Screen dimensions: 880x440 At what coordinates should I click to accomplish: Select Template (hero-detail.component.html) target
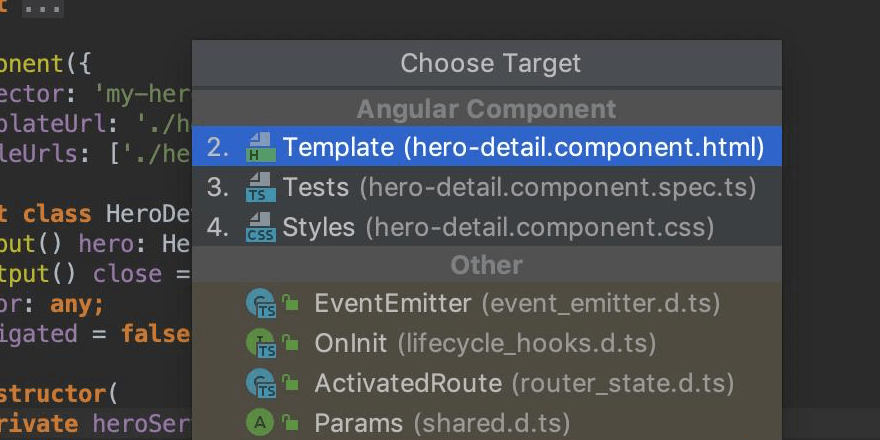pyautogui.click(x=522, y=148)
